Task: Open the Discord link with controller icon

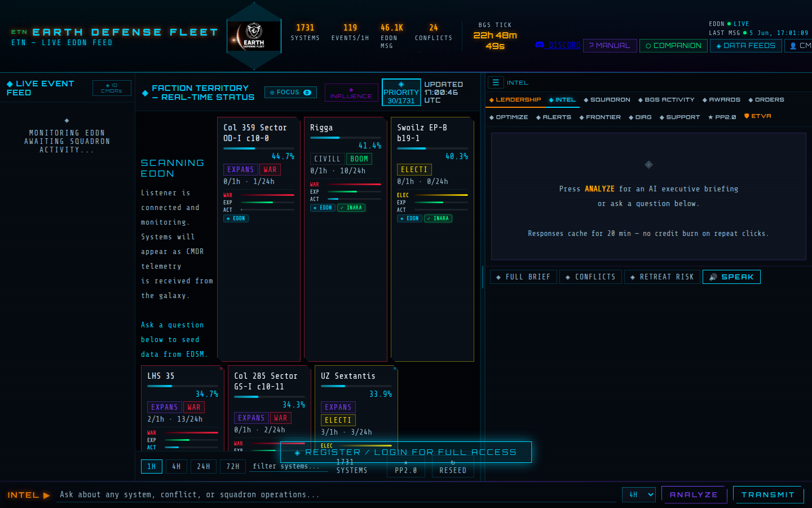Action: [558, 45]
